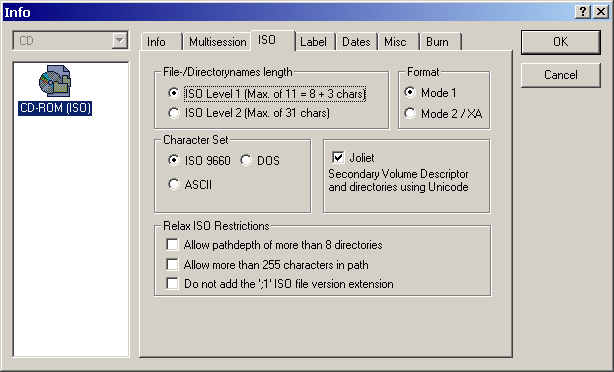Choose ISO Level 1 filename length
The height and width of the screenshot is (372, 614).
click(x=267, y=94)
